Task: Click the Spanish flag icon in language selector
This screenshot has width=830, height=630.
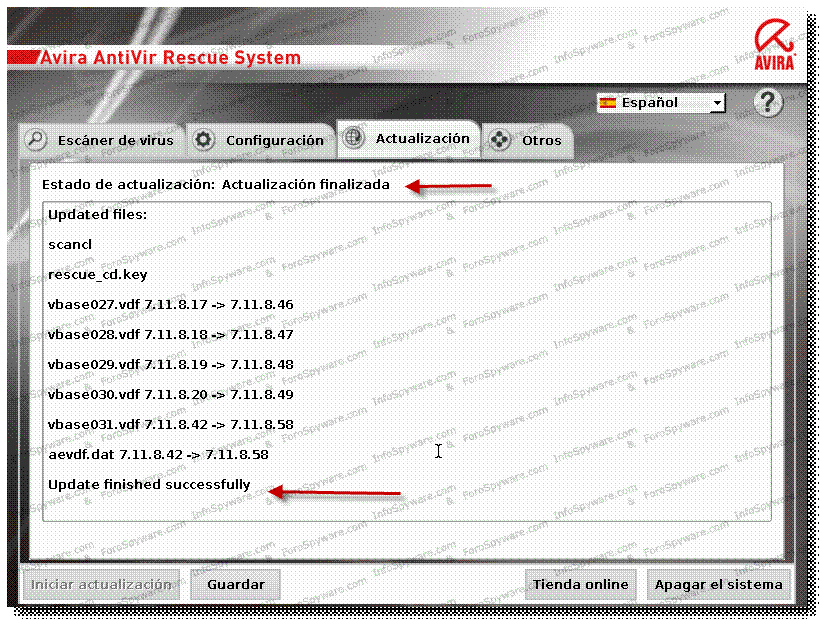Action: click(608, 102)
